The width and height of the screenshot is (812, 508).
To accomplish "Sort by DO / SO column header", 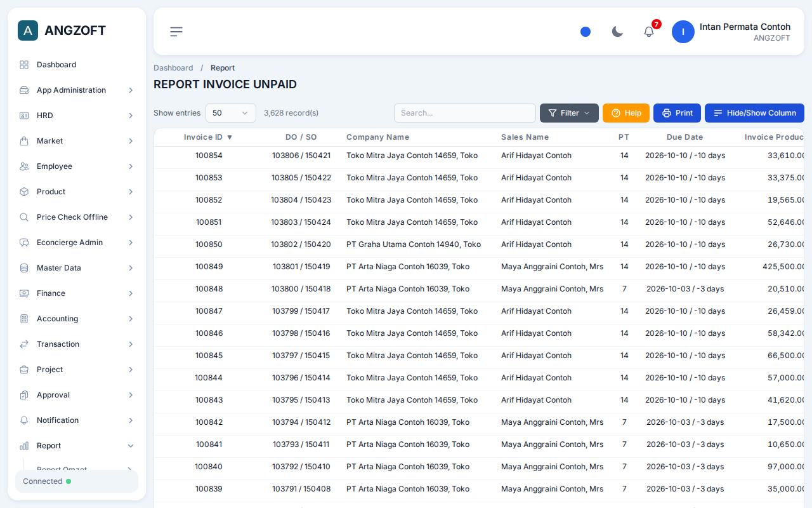I will click(301, 137).
